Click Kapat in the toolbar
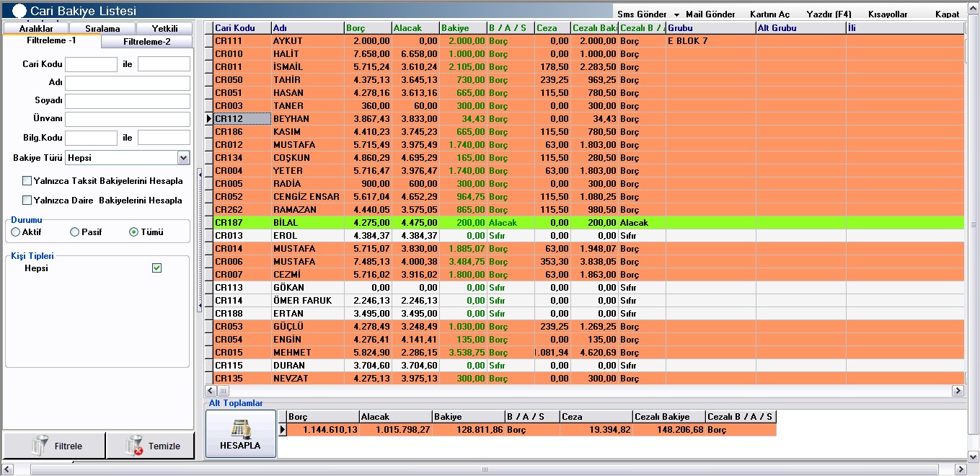This screenshot has height=476, width=980. 947,14
